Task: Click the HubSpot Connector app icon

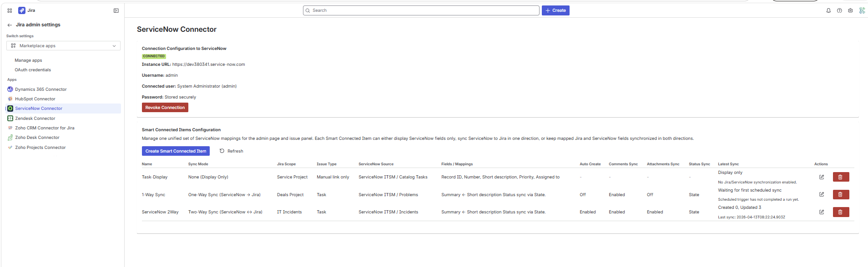Action: click(x=10, y=99)
